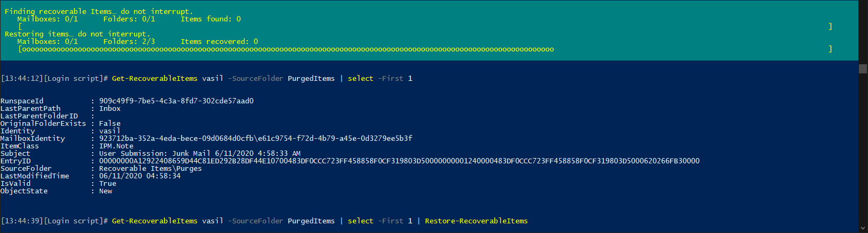Click the SourceFolder value Recoverable Items\Purges

(x=151, y=168)
